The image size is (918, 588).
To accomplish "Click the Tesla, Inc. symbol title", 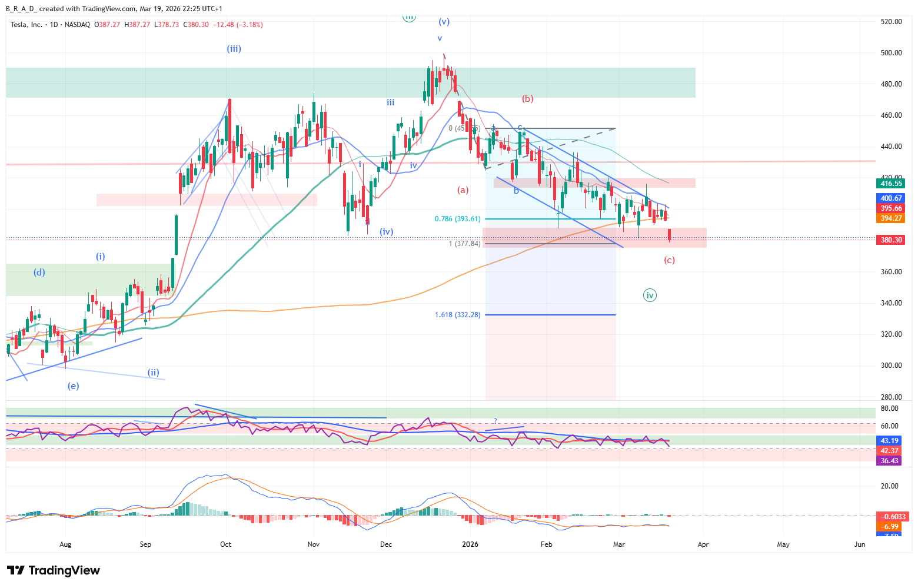I will coord(26,25).
